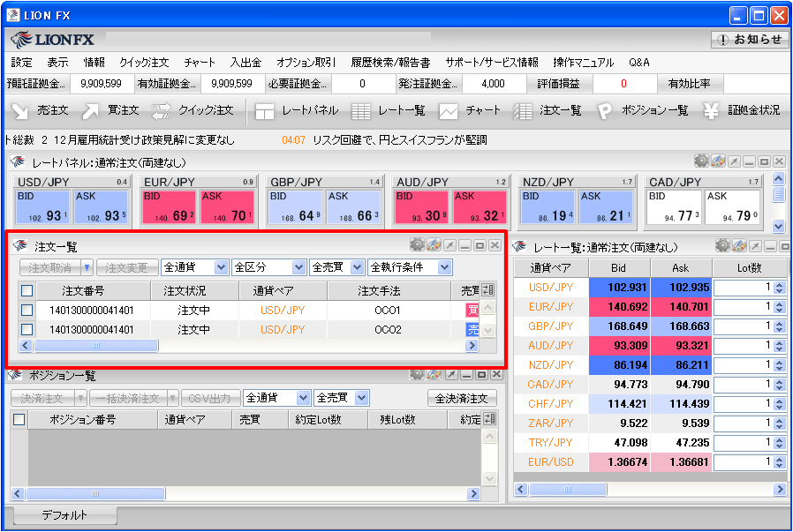Click the 全決済注文 button

(x=462, y=399)
